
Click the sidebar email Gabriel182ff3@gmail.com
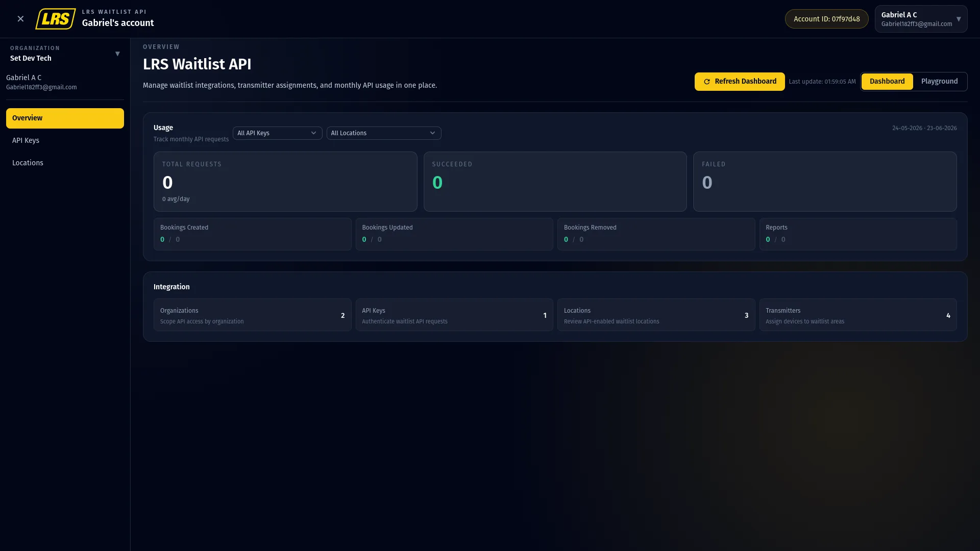click(41, 87)
